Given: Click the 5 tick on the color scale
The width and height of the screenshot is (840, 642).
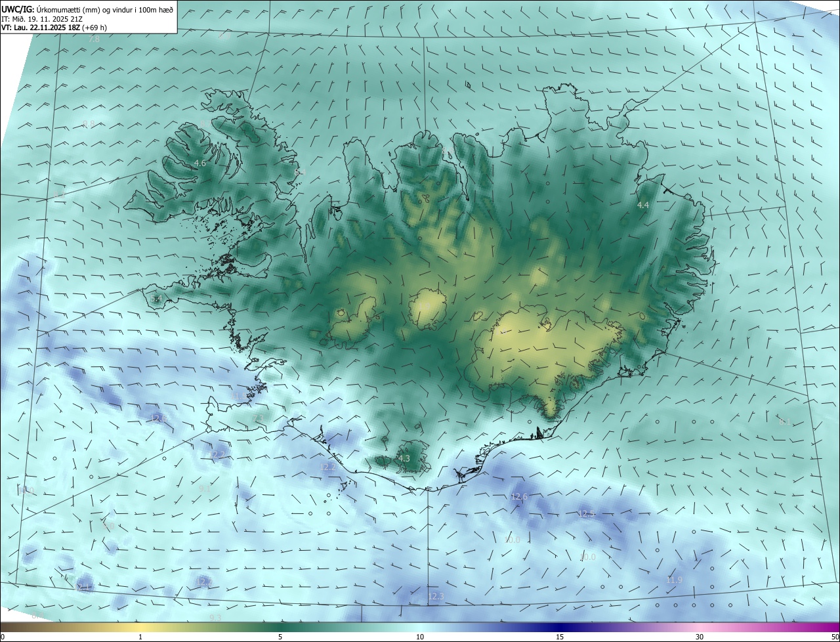Looking at the screenshot, I should tap(280, 637).
